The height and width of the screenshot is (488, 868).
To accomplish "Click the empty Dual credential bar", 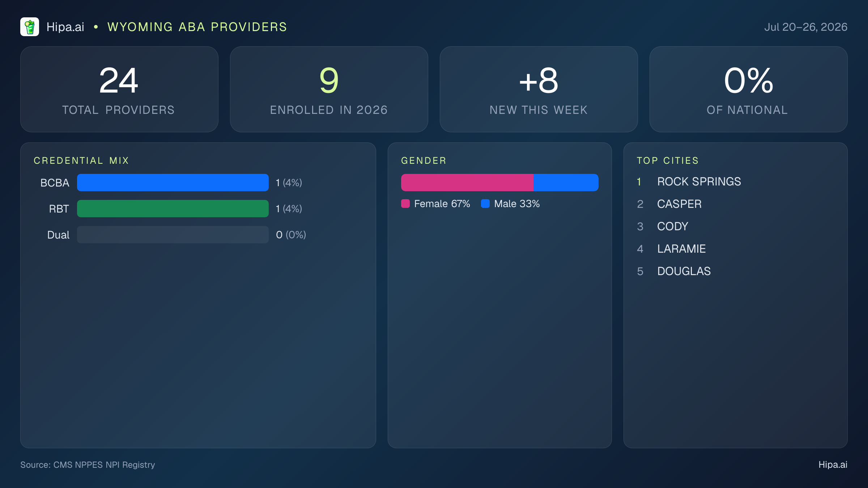I will (173, 235).
